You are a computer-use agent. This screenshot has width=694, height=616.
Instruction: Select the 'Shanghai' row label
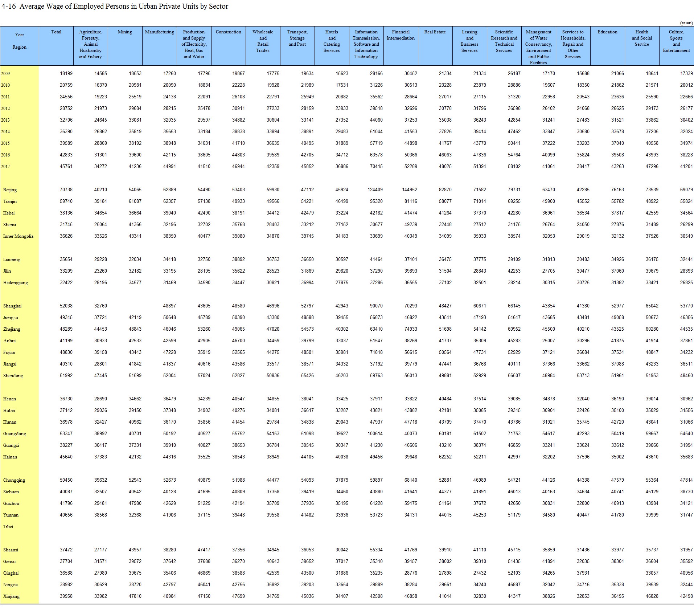(x=12, y=306)
